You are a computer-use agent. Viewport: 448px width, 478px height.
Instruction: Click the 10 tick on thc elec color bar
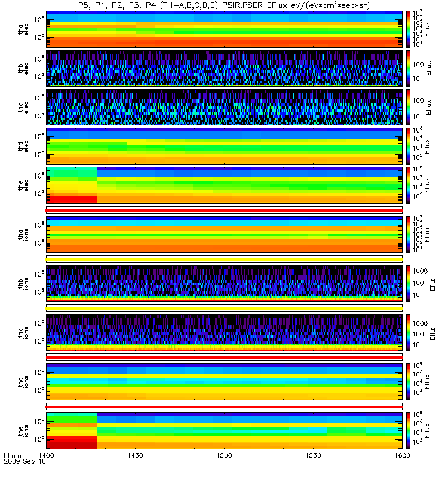pyautogui.click(x=416, y=117)
